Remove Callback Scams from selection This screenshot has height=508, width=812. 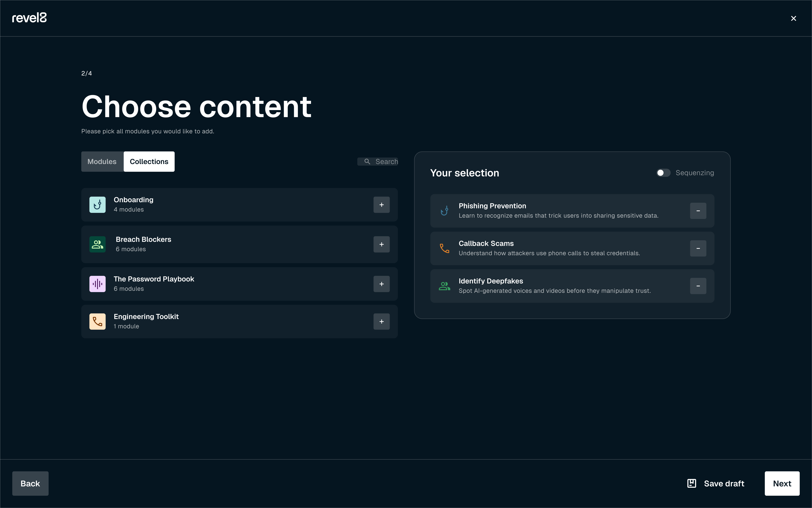point(698,248)
